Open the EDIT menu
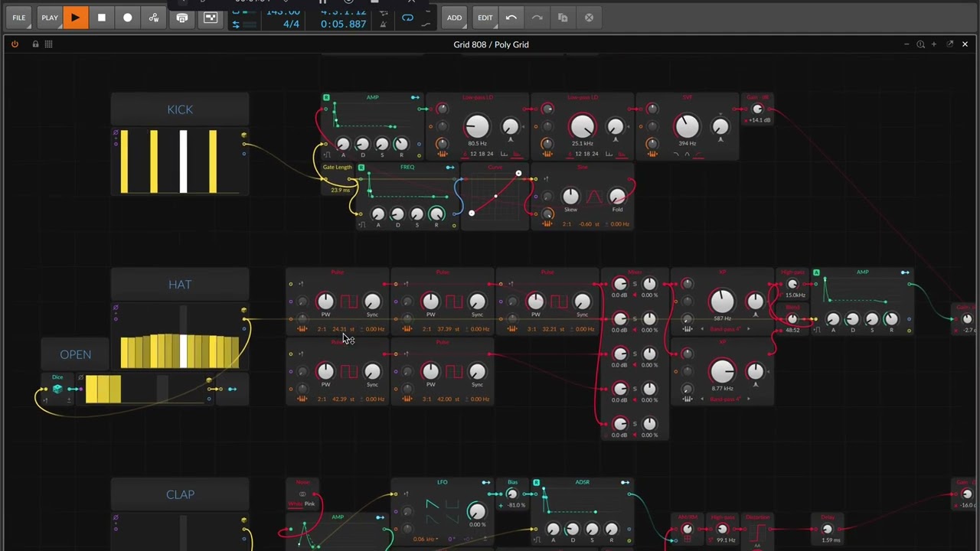The height and width of the screenshot is (551, 980). click(485, 18)
